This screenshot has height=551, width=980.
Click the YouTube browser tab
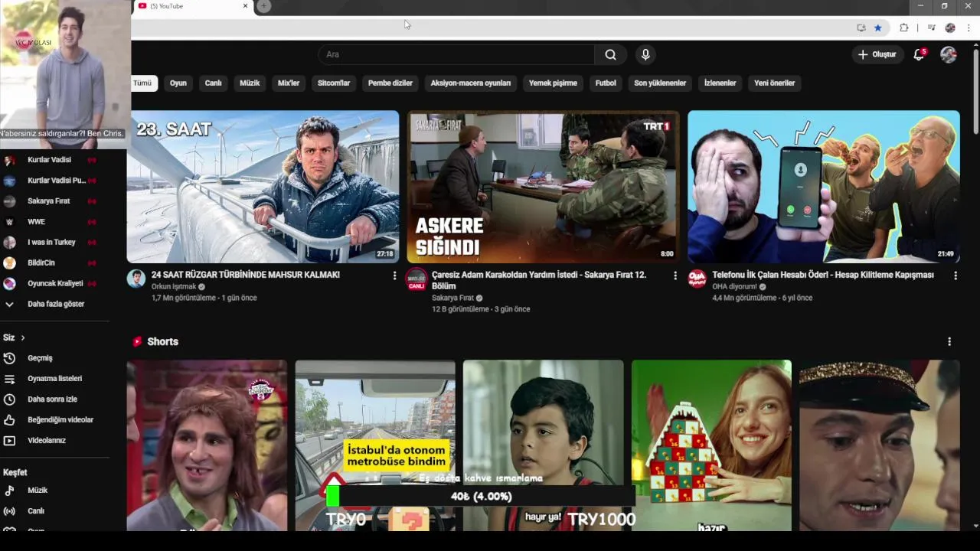(x=194, y=6)
